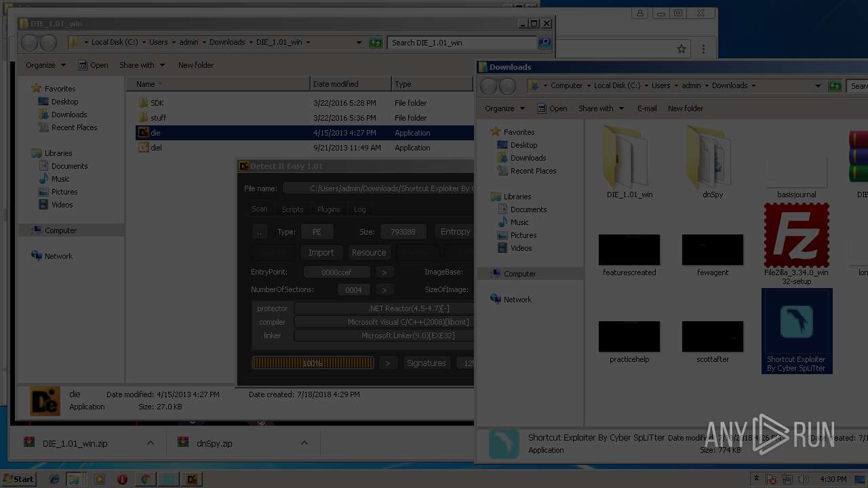Select the diel application file icon

(143, 148)
